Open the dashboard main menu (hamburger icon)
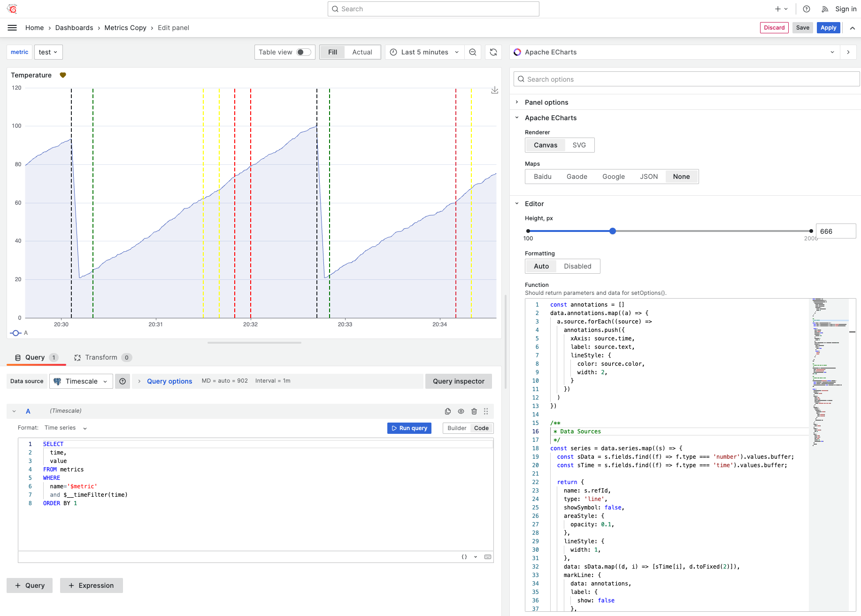This screenshot has width=861, height=616. click(12, 27)
